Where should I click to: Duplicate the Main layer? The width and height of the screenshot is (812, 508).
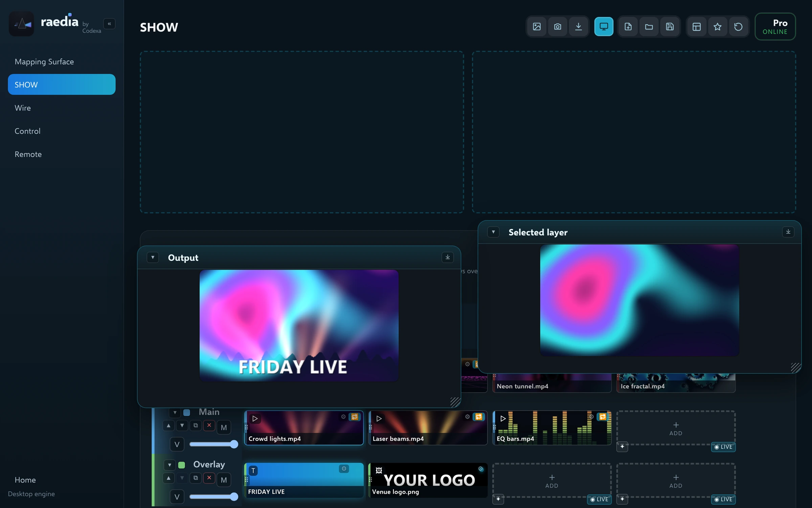click(196, 425)
